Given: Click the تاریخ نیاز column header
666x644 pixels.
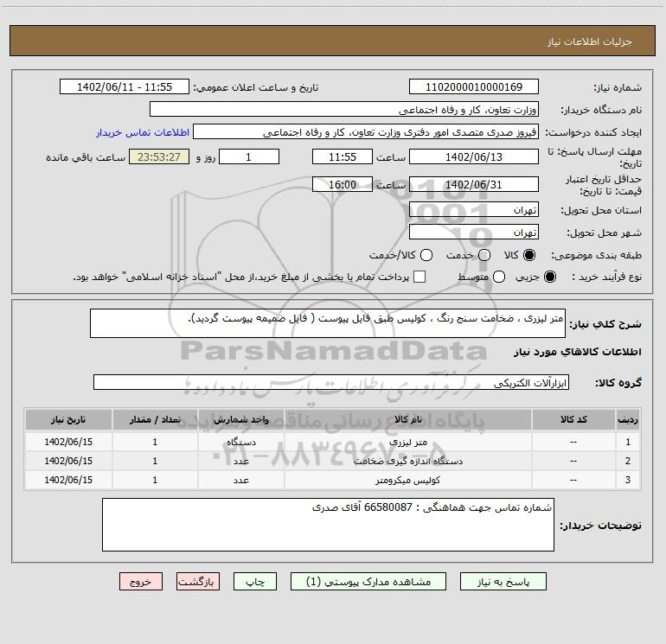Looking at the screenshot, I should pyautogui.click(x=68, y=420).
